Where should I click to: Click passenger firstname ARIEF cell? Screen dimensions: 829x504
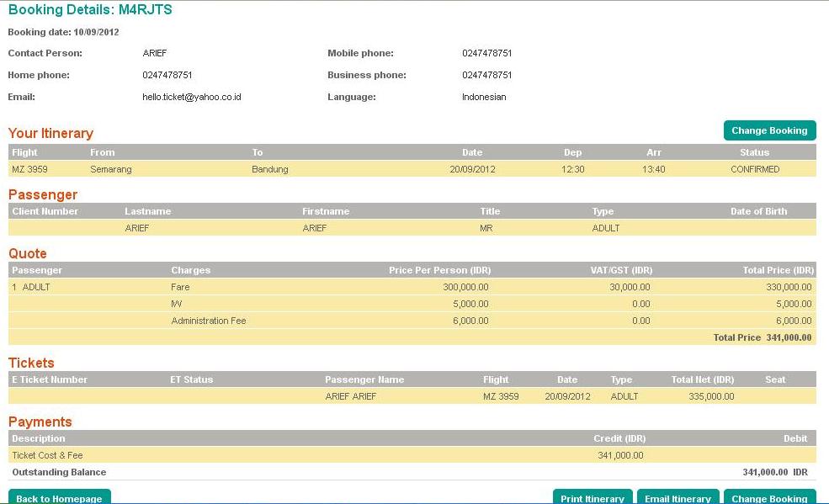[x=315, y=228]
